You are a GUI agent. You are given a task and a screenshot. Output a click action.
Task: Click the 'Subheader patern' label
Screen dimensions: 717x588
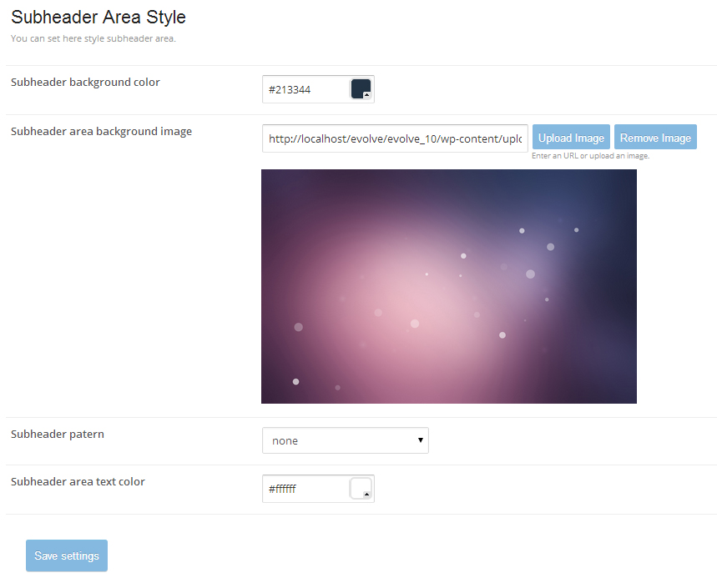pos(58,434)
